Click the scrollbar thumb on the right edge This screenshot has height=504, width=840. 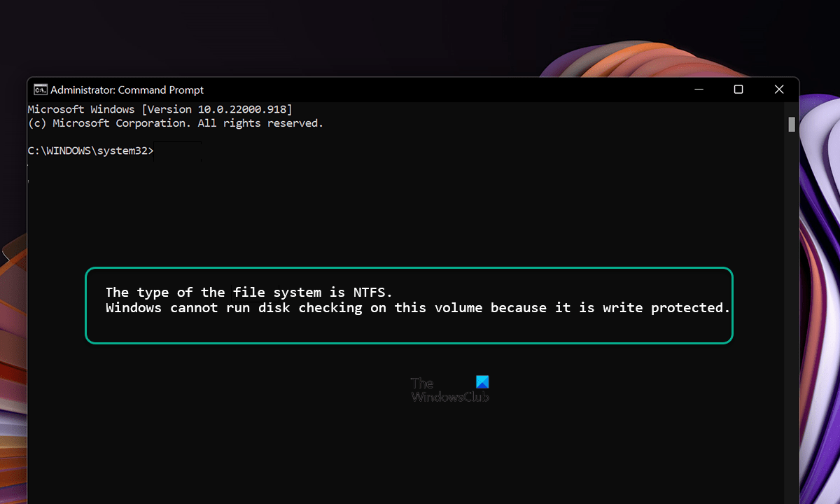pos(792,125)
